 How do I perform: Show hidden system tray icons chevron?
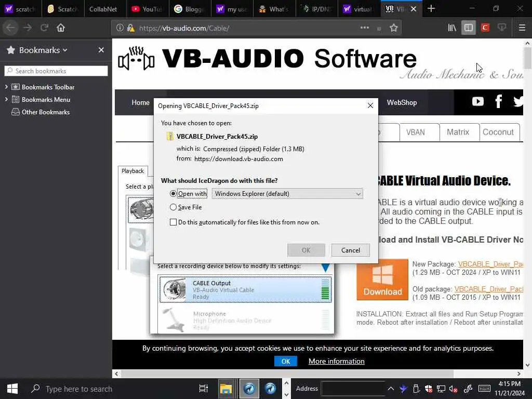point(391,389)
